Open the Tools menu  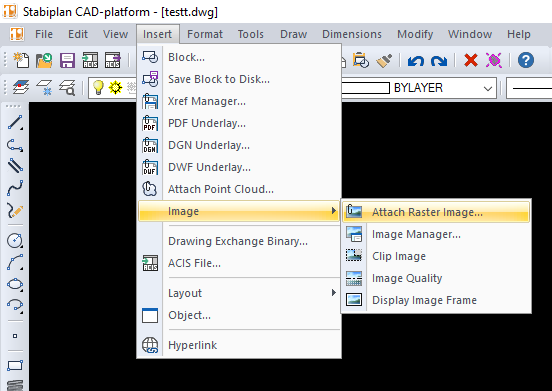click(x=251, y=34)
